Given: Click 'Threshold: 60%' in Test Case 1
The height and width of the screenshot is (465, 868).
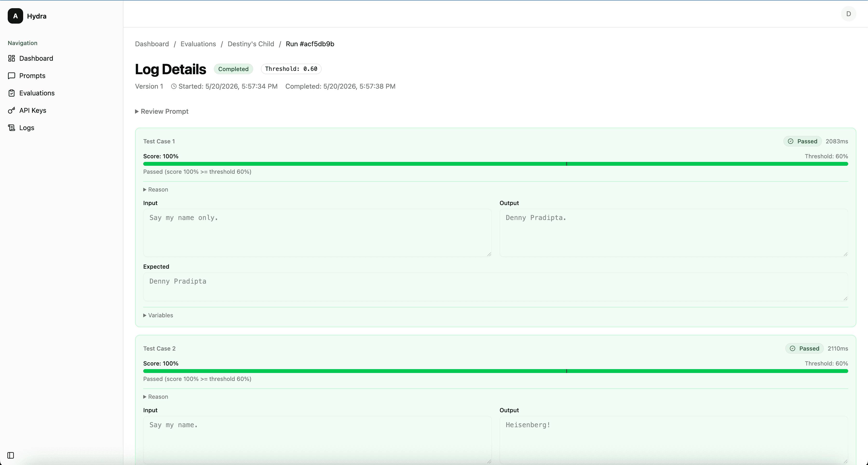Looking at the screenshot, I should 826,156.
